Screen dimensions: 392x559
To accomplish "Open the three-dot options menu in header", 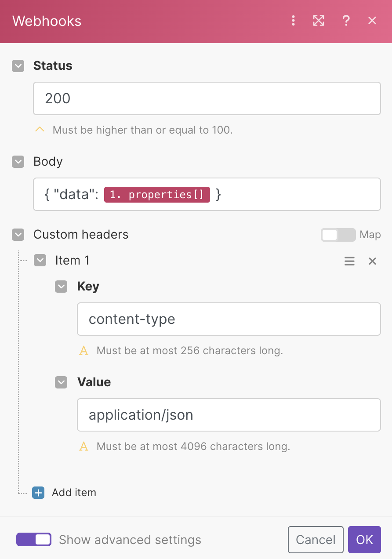I will click(294, 21).
